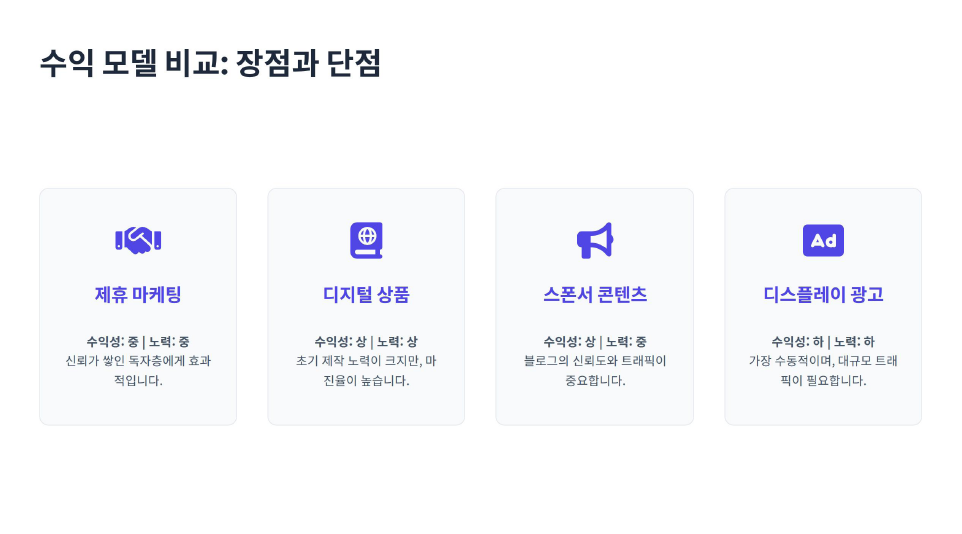The height and width of the screenshot is (534, 962).
Task: Click the megaphone icon for 스폰서 콘텐츠
Action: [594, 240]
